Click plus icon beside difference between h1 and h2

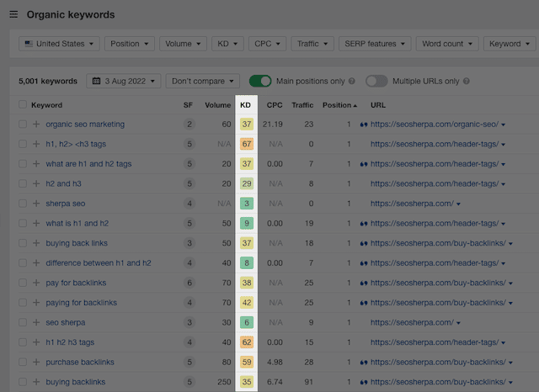coord(36,263)
